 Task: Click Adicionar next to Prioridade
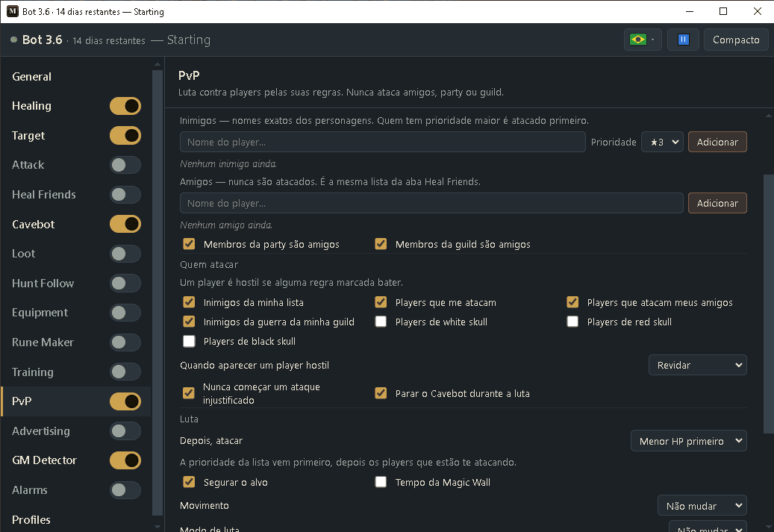tap(717, 142)
